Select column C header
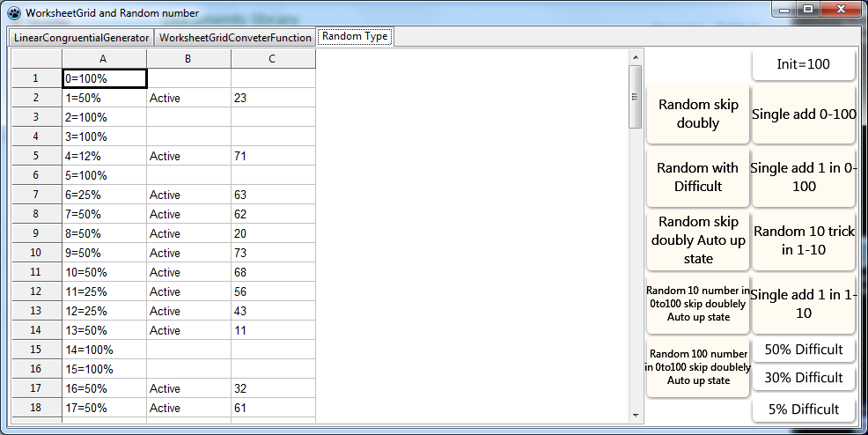 [x=273, y=59]
